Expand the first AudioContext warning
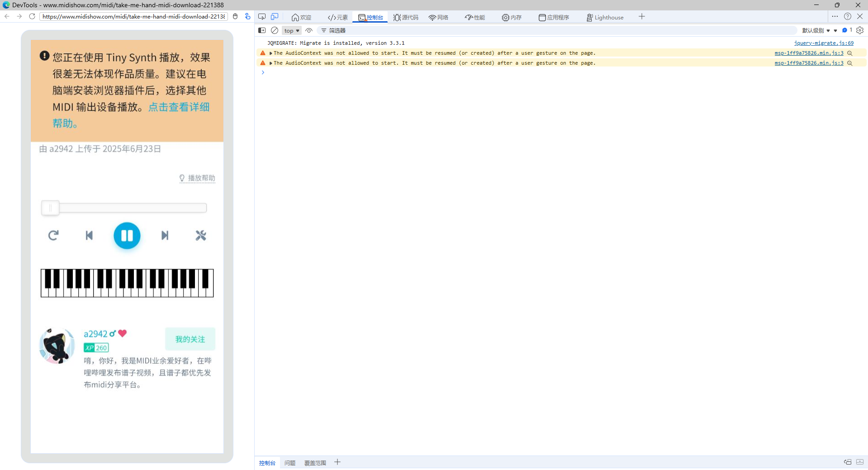 tap(270, 53)
